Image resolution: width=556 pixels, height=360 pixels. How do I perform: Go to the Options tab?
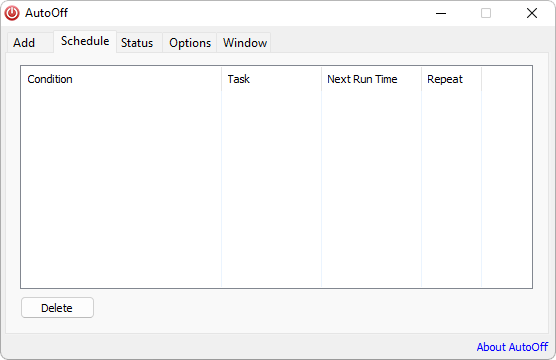190,43
